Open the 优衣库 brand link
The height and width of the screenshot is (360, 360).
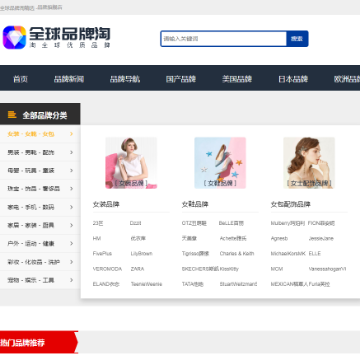[x=138, y=238]
